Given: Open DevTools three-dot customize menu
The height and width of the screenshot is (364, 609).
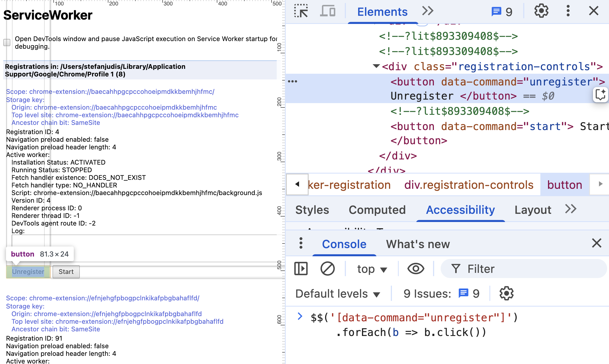Looking at the screenshot, I should [x=568, y=11].
